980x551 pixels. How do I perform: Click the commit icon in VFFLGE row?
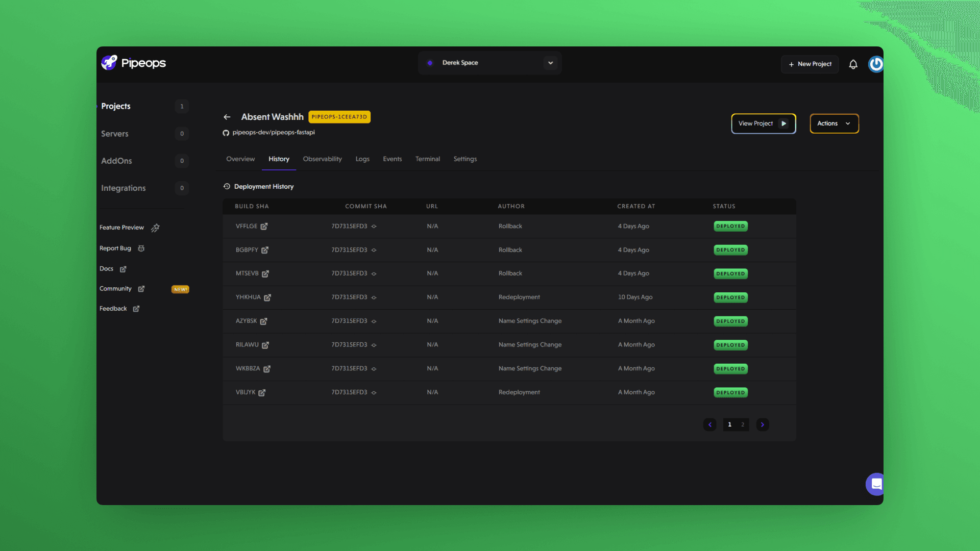(x=374, y=227)
